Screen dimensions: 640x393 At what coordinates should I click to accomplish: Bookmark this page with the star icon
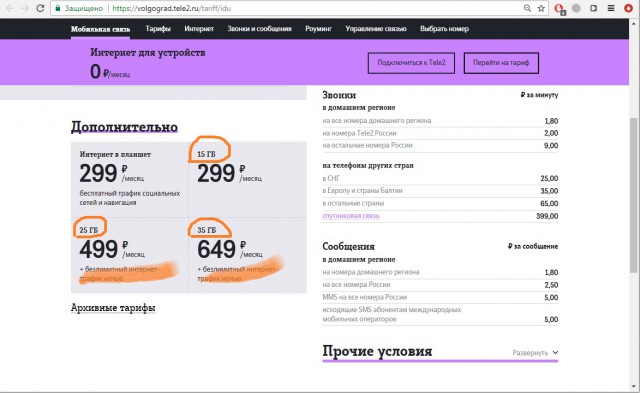(541, 8)
